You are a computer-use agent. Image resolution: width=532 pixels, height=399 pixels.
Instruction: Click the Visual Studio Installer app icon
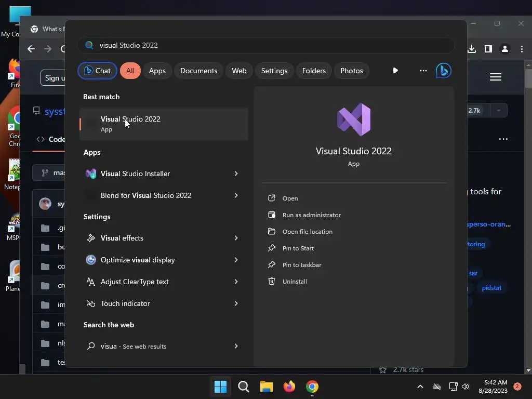(x=90, y=174)
